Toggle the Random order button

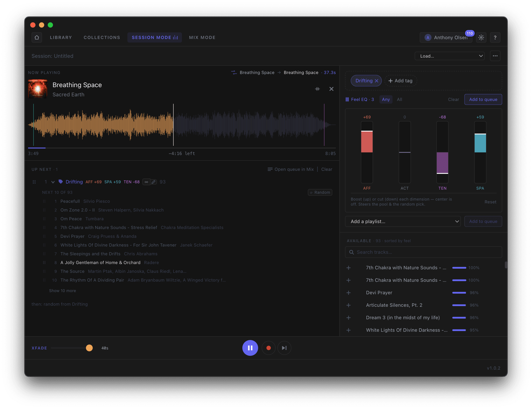pos(320,192)
